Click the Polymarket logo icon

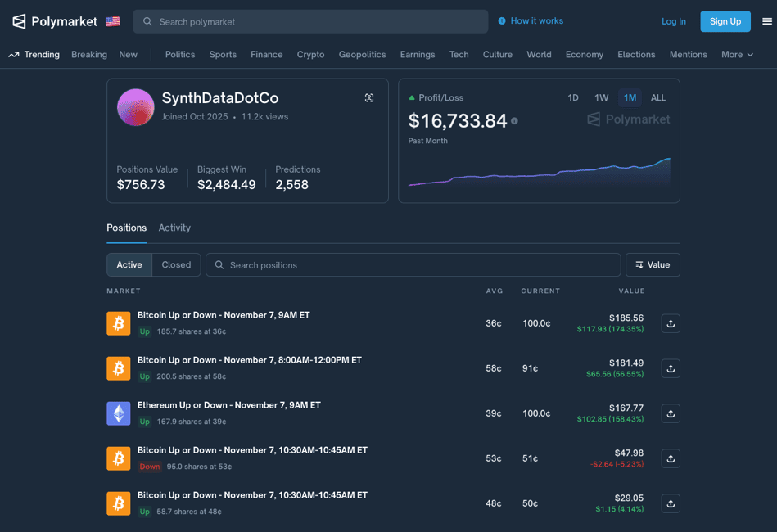click(x=19, y=21)
